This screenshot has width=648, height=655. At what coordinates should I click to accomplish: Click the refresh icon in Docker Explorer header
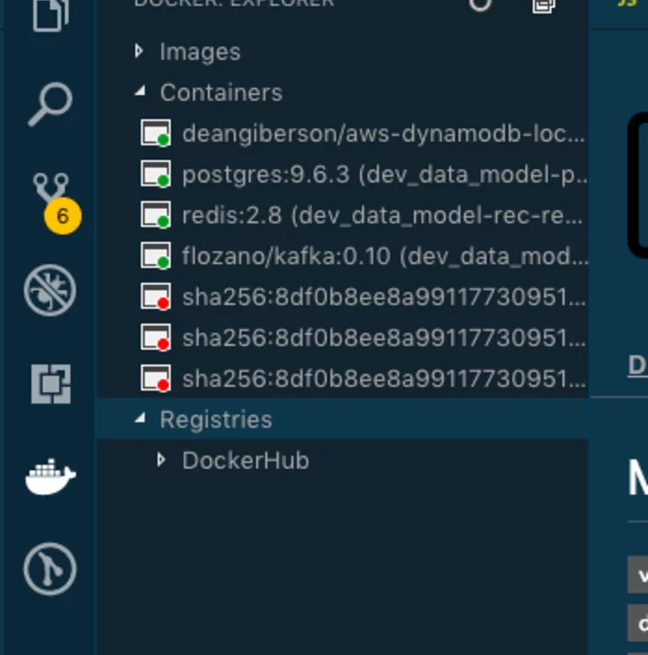pyautogui.click(x=480, y=4)
